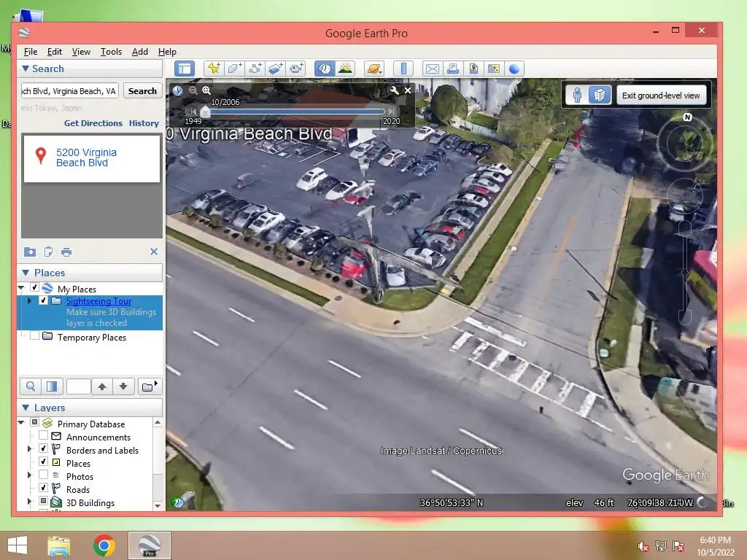Image resolution: width=747 pixels, height=560 pixels.
Task: Uncheck the My Places checkbox
Action: coord(35,287)
